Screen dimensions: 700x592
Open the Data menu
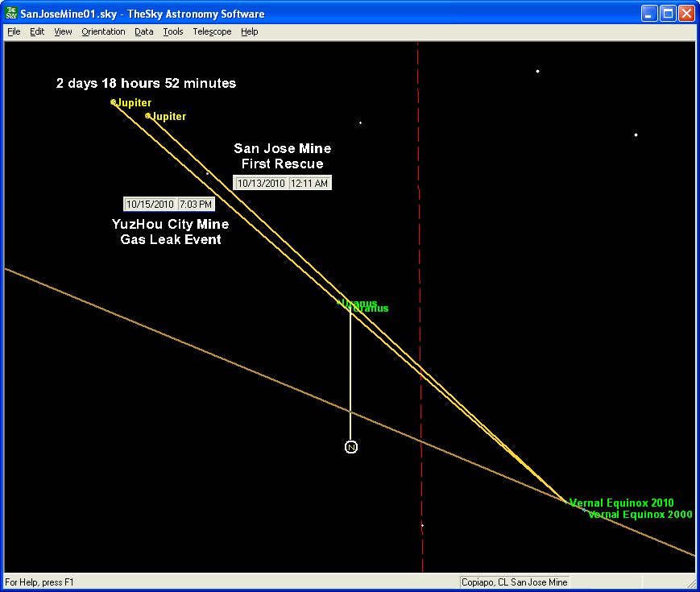144,32
